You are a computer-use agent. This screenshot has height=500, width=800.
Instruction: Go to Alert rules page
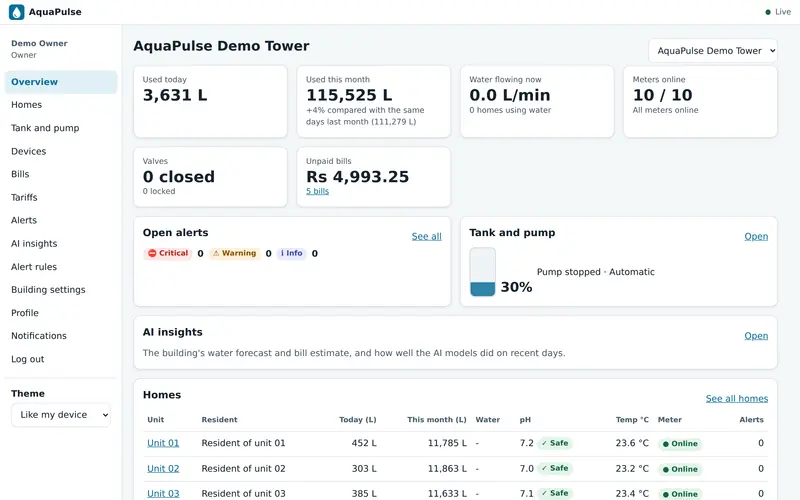tap(34, 267)
